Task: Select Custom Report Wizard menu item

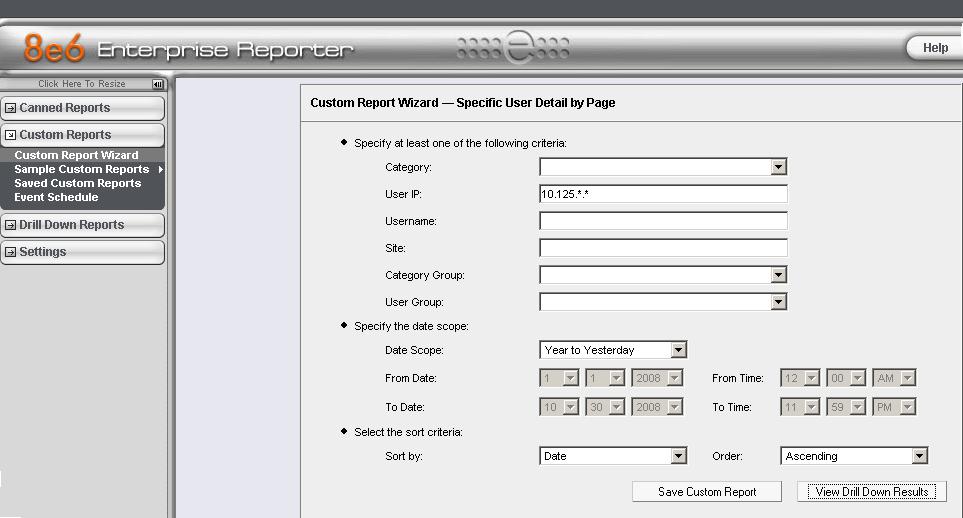Action: [x=76, y=156]
